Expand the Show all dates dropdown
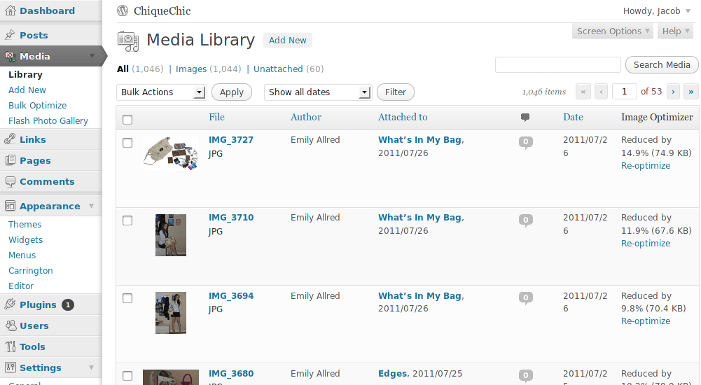This screenshot has width=701, height=385. (x=318, y=92)
